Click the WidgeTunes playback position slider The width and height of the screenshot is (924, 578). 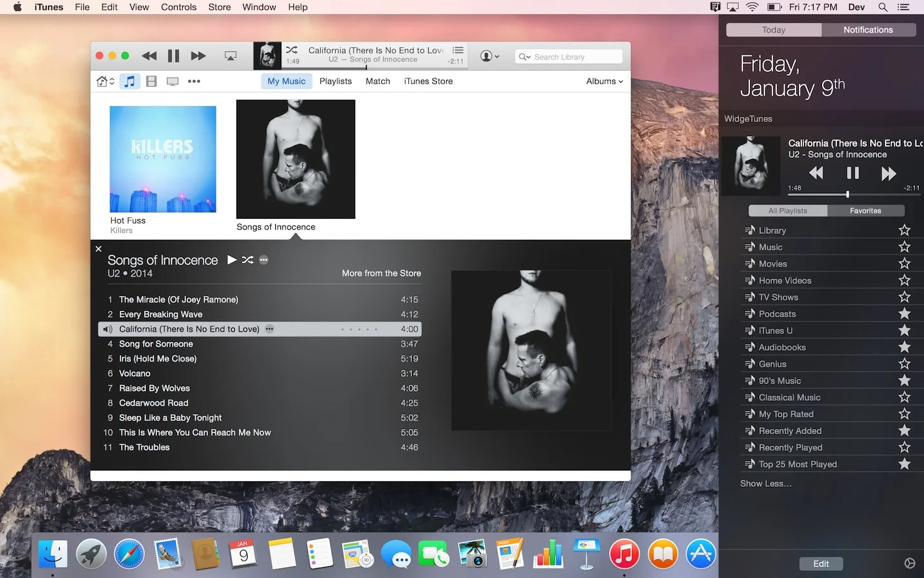[853, 194]
